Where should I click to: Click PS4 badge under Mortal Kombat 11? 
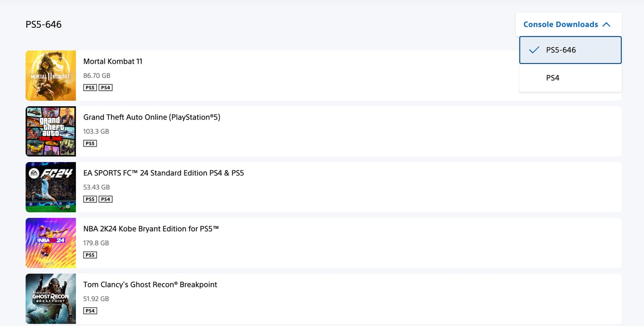[x=106, y=88]
